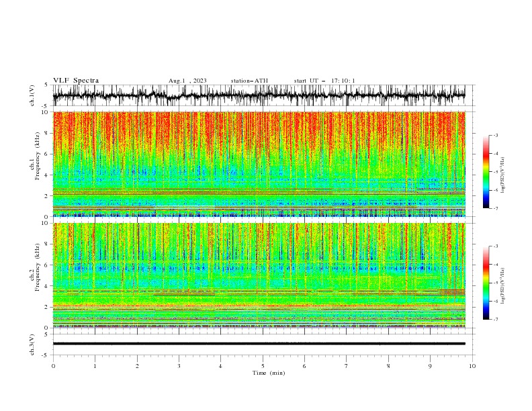Pick the ch.1 PSD color bar

coord(486,172)
